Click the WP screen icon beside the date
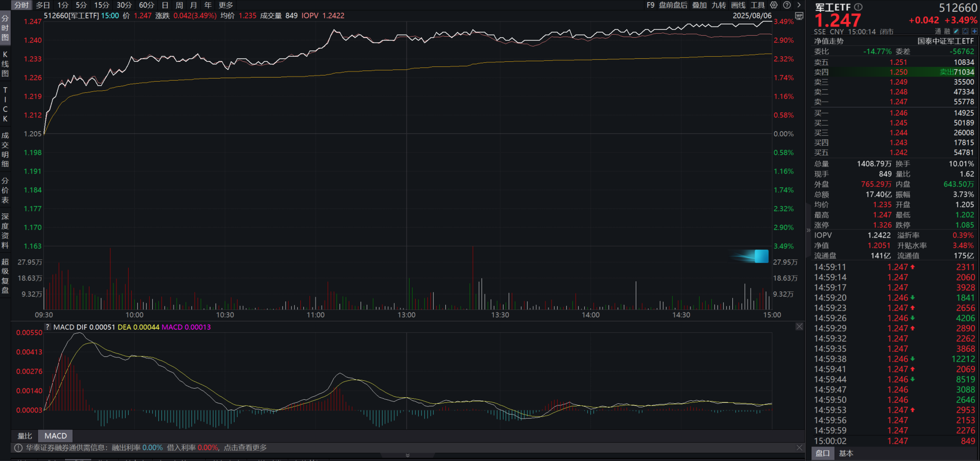Viewport: 980px width, 461px height. (x=799, y=16)
